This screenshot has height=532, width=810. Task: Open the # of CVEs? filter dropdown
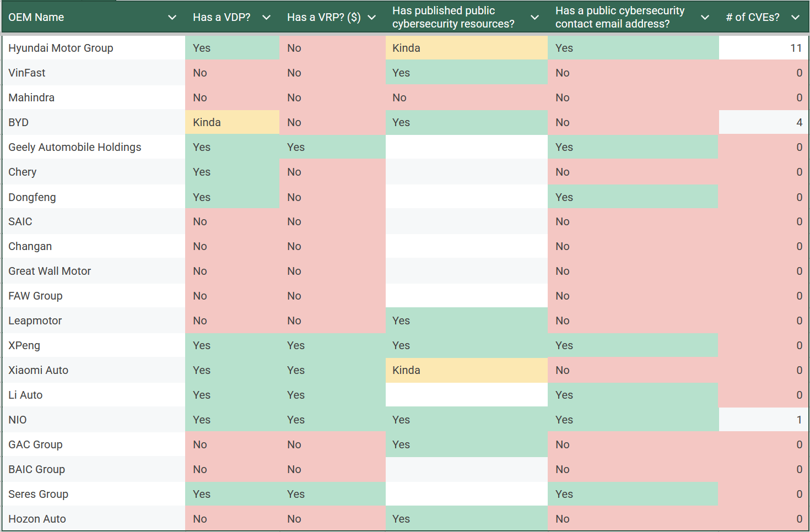(795, 18)
